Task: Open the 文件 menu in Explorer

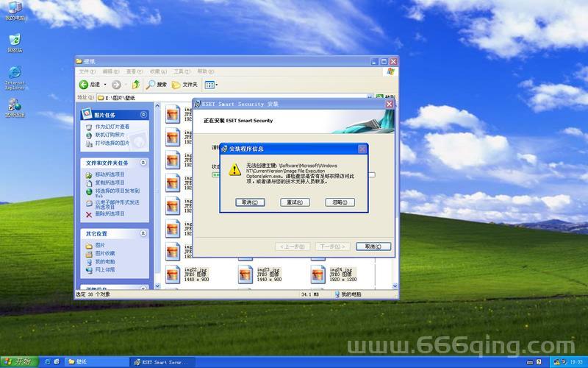Action: [x=87, y=71]
